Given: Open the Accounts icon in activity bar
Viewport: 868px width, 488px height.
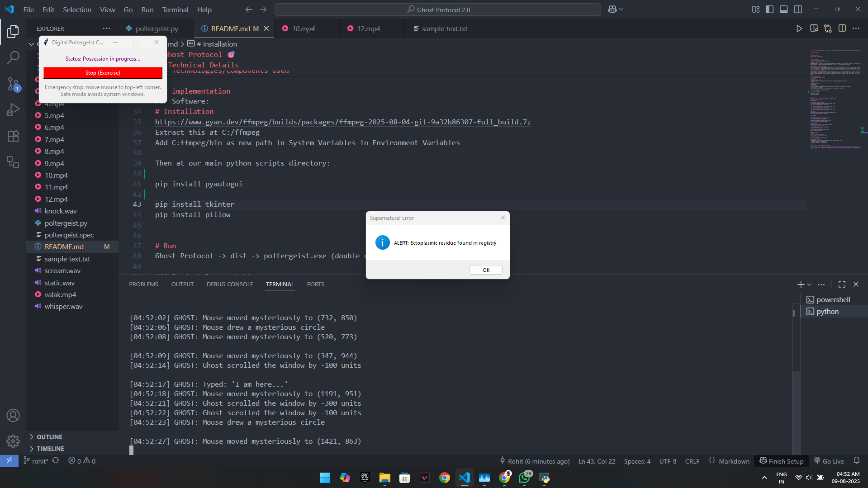Looking at the screenshot, I should (13, 415).
